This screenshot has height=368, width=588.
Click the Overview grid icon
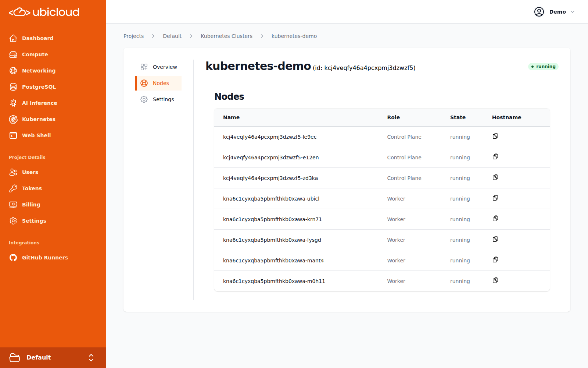pos(144,67)
